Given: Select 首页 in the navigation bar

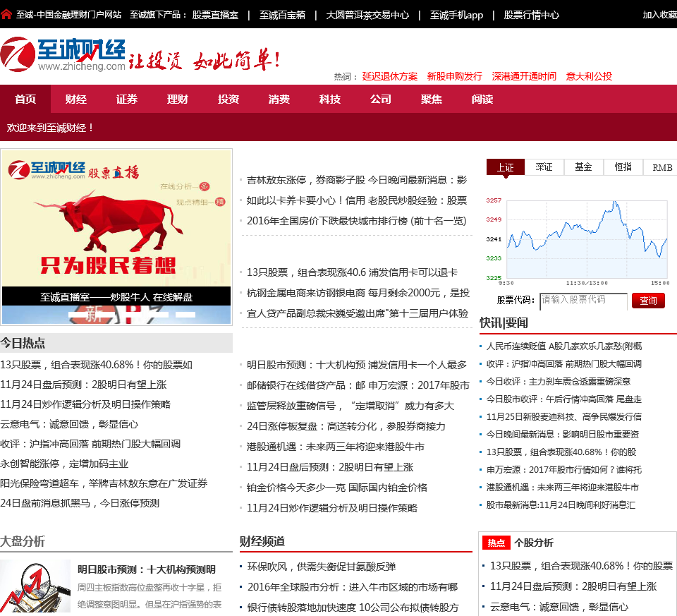Looking at the screenshot, I should (25, 99).
